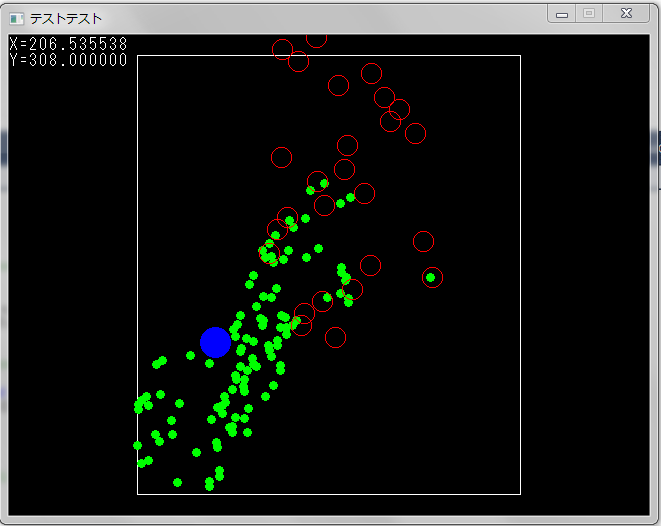Click the lone red circle left of upper cluster
Image resolution: width=661 pixels, height=526 pixels.
coord(281,157)
